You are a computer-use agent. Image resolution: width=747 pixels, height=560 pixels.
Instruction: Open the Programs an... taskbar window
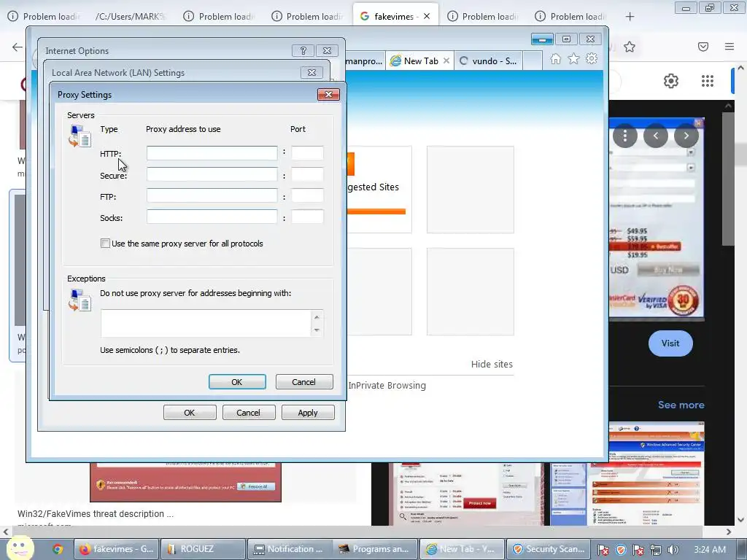point(374,549)
